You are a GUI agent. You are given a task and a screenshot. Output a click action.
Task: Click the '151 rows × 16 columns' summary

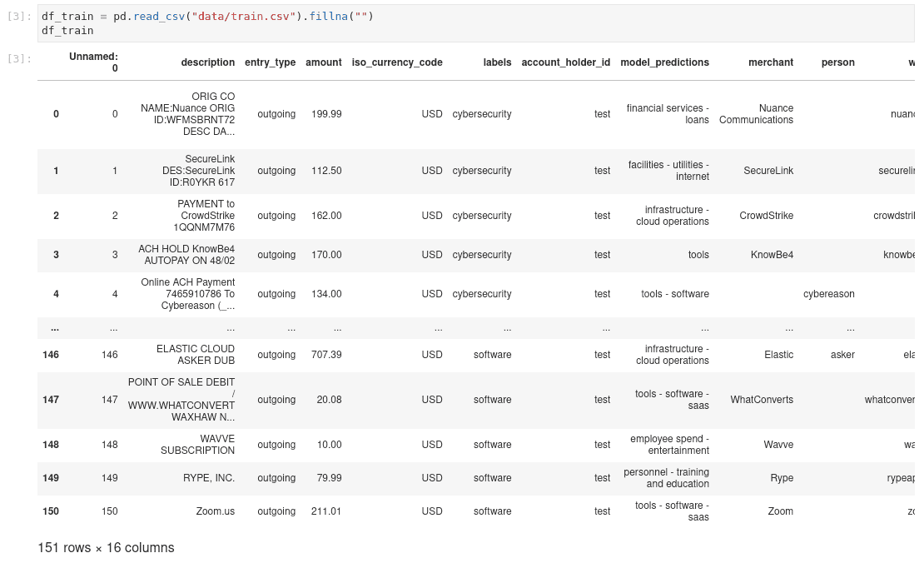pyautogui.click(x=106, y=548)
